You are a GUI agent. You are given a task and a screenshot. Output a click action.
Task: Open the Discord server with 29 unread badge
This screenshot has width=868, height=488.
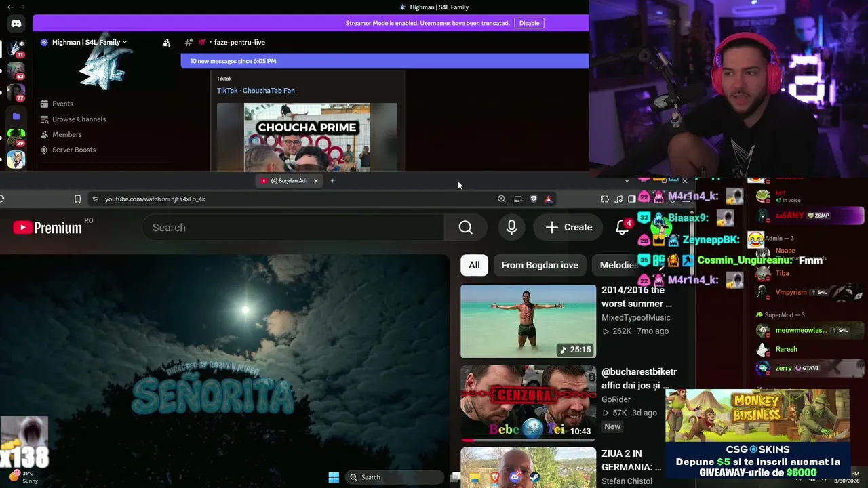coord(16,138)
